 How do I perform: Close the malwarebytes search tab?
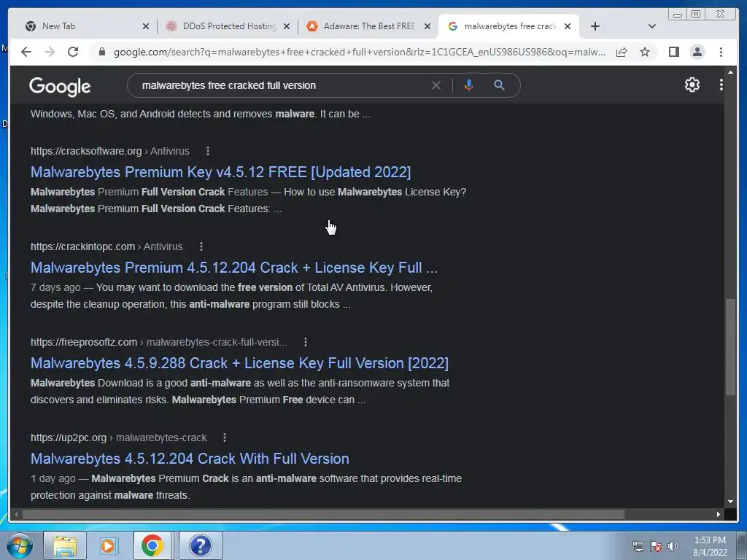(568, 26)
